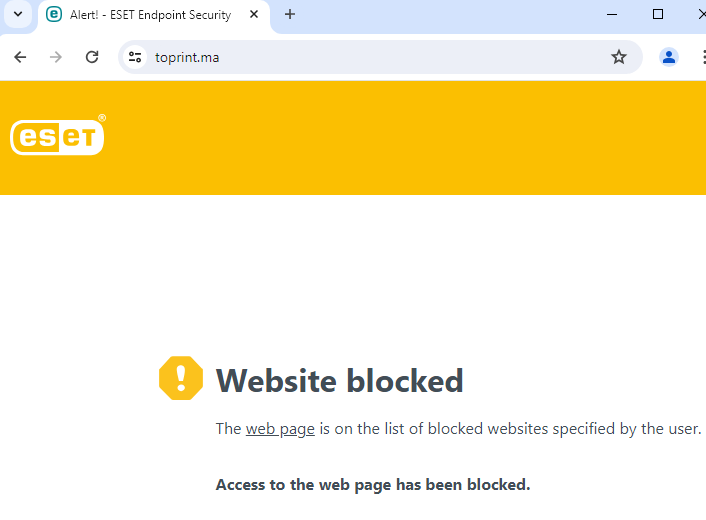Follow the underlined "web page" link
The height and width of the screenshot is (520, 706).
click(280, 429)
